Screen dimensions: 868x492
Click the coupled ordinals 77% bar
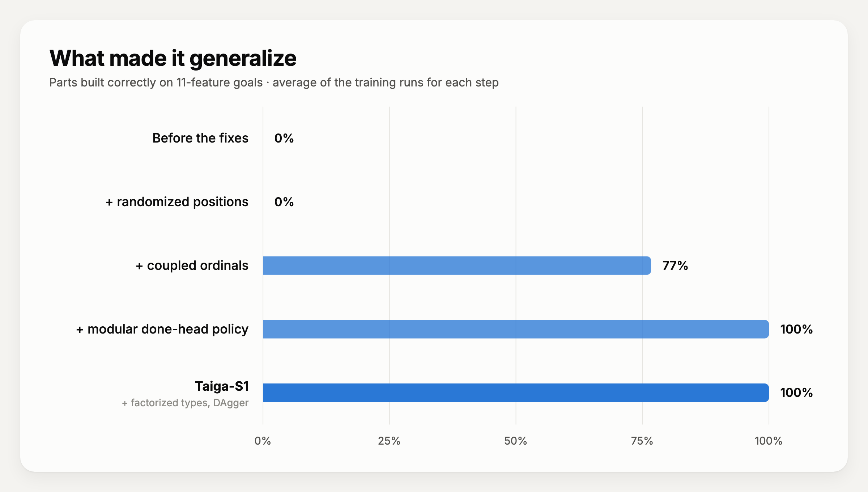pos(457,266)
